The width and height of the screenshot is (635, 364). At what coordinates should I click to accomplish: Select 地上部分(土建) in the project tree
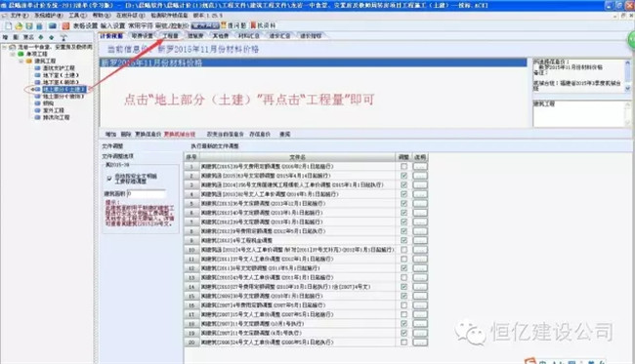63,90
